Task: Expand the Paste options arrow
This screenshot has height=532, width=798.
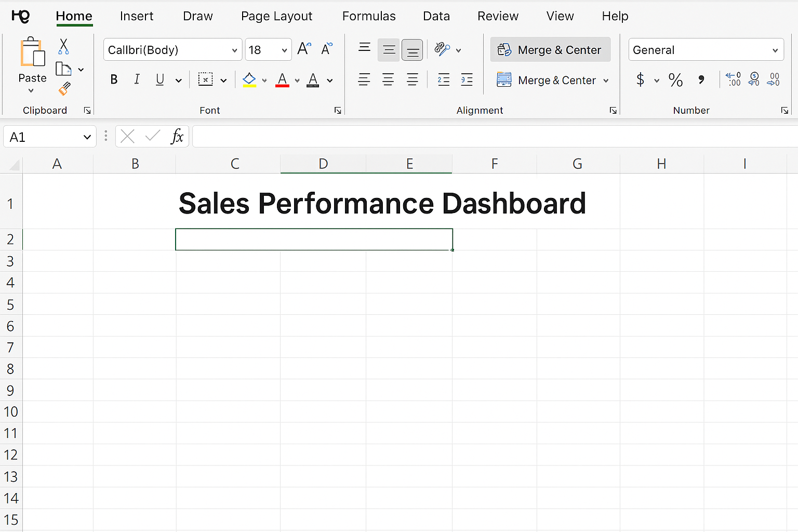Action: point(31,91)
